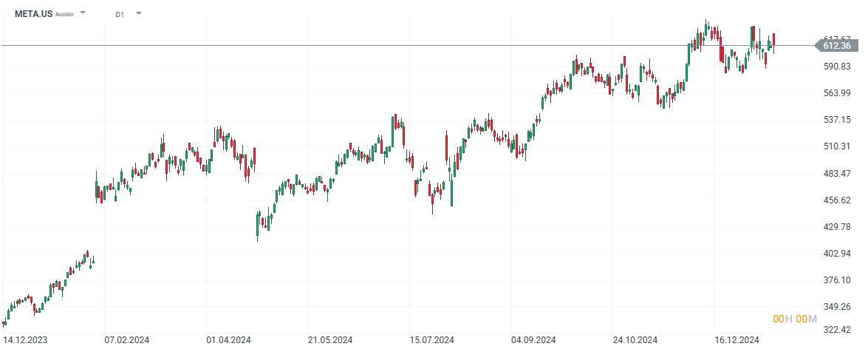This screenshot has width=868, height=352.
Task: Select the D1 timeframe label
Action: pos(120,14)
